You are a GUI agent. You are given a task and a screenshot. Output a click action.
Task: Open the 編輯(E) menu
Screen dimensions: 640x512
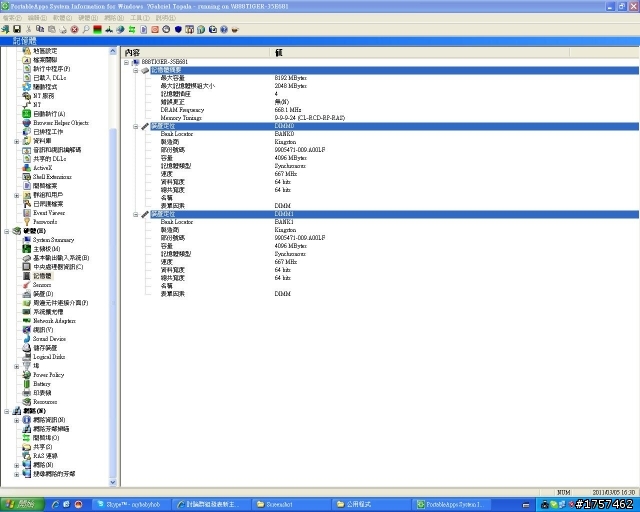pos(37,18)
